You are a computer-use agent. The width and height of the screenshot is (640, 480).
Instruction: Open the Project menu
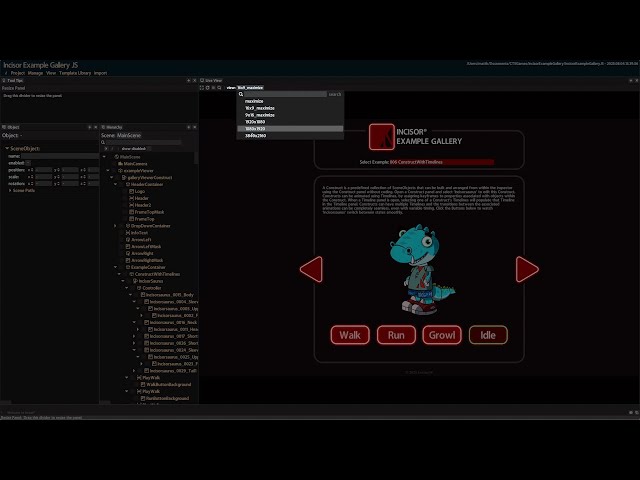click(18, 73)
